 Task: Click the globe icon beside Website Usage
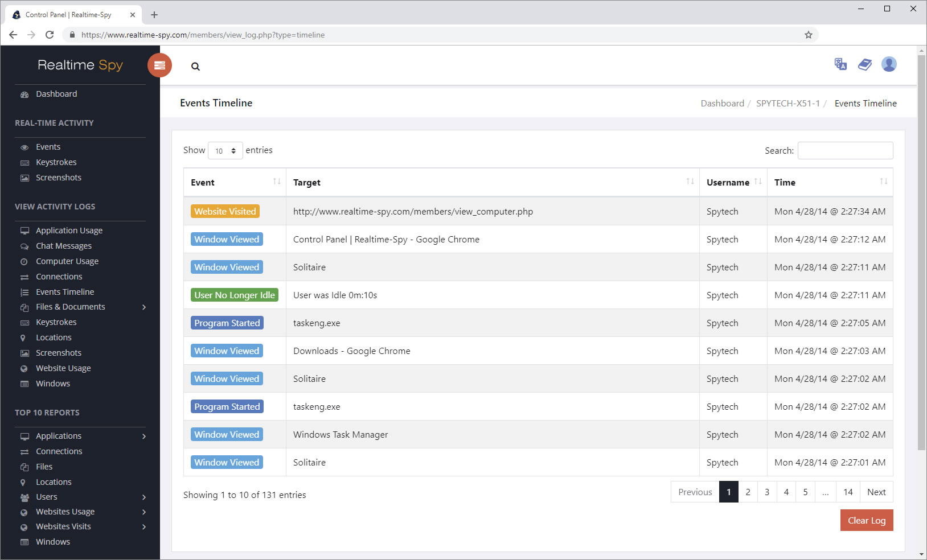click(24, 369)
